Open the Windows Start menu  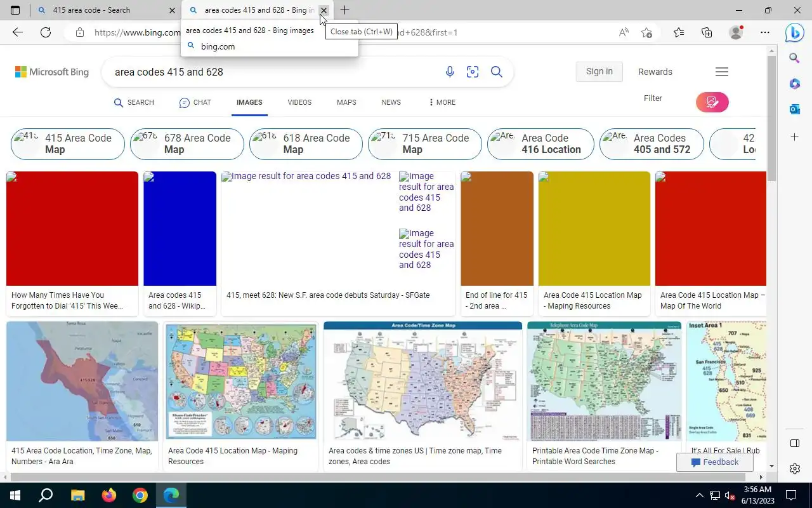coord(15,495)
